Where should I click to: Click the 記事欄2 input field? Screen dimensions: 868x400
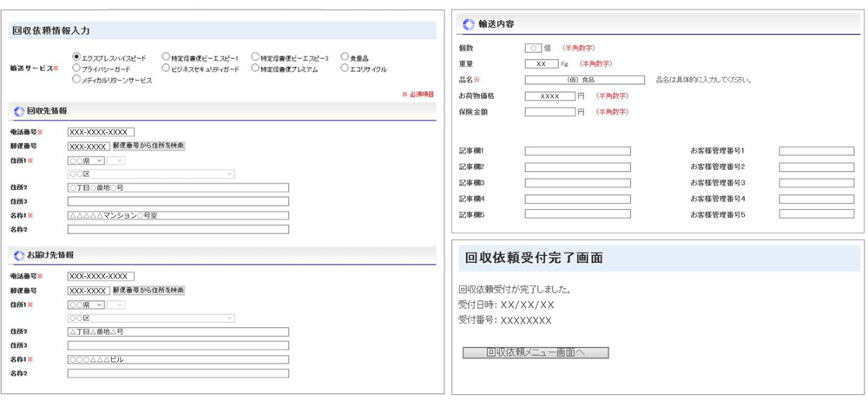tap(578, 167)
